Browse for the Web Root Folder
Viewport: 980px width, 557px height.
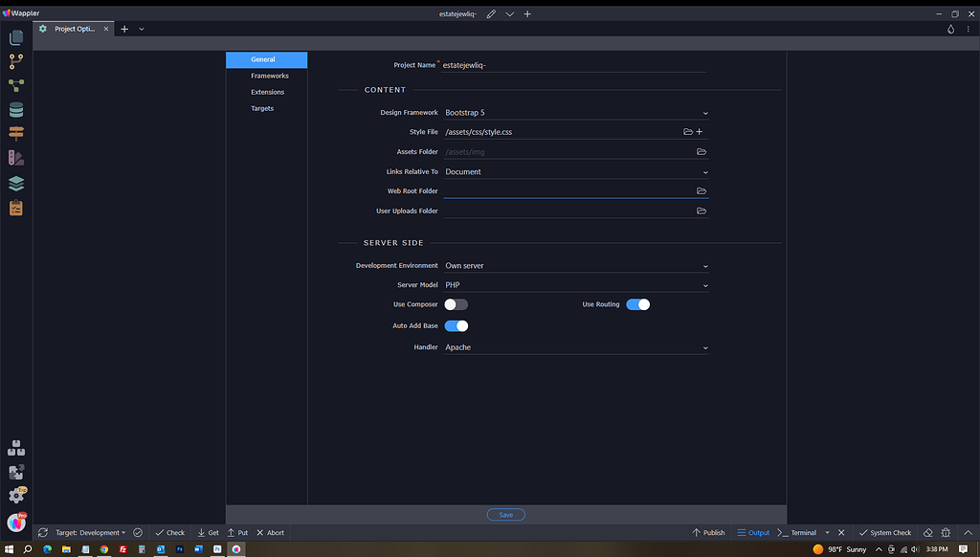702,190
